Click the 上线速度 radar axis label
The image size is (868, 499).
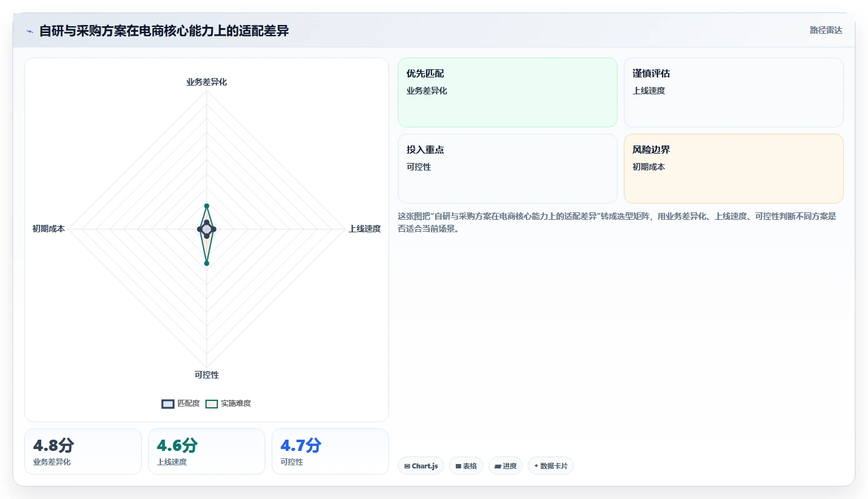pyautogui.click(x=365, y=229)
